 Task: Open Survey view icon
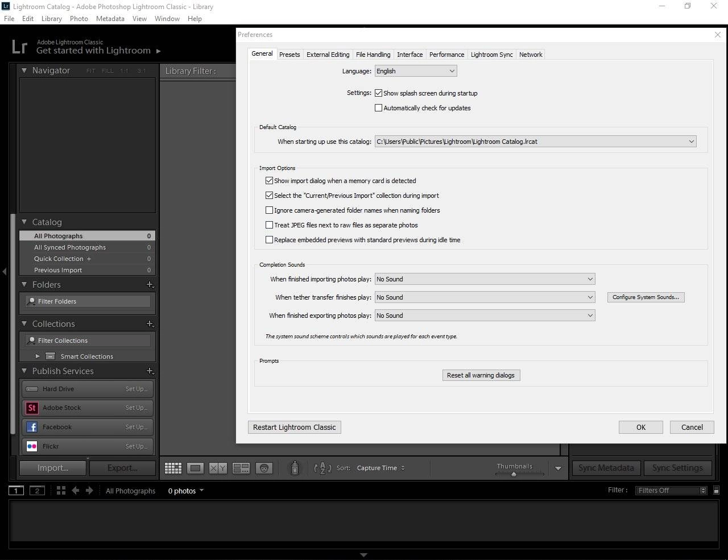coord(241,468)
